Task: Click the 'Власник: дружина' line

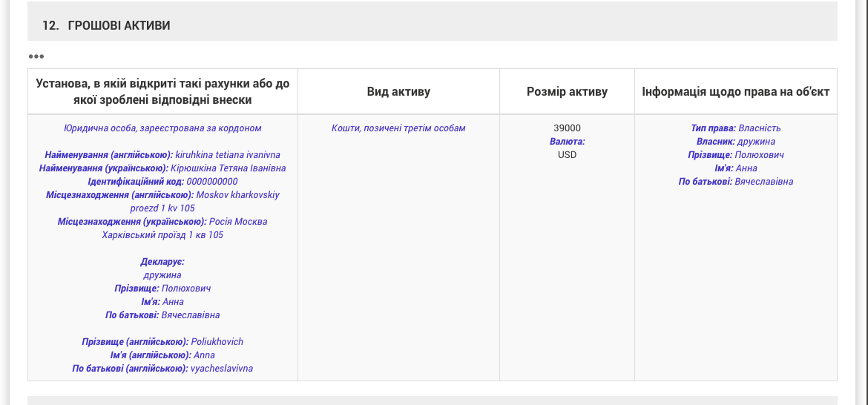Action: click(x=735, y=142)
